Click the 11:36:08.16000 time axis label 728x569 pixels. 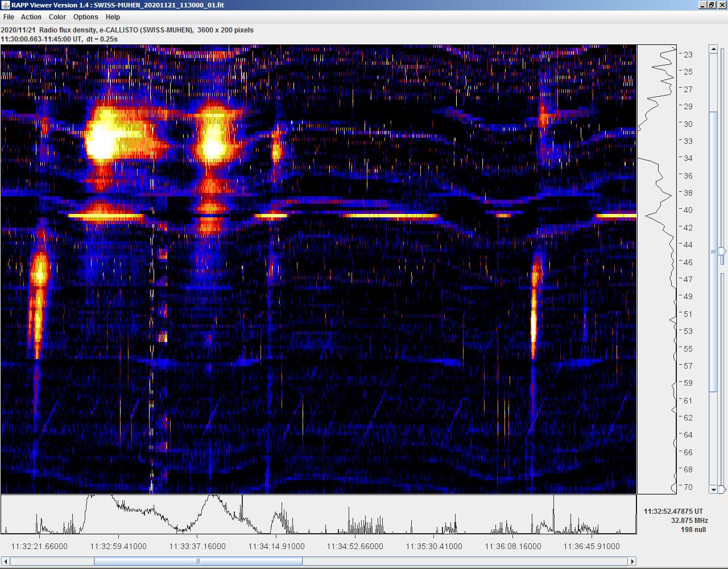(x=513, y=546)
